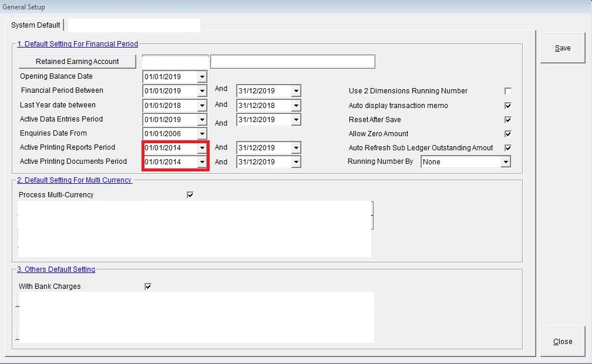The width and height of the screenshot is (592, 364).
Task: Click the Save button
Action: (x=563, y=48)
